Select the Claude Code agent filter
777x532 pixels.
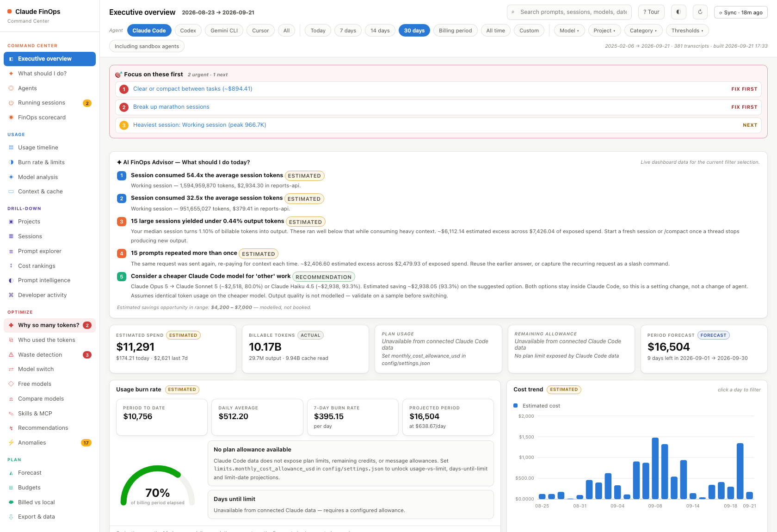pos(149,31)
